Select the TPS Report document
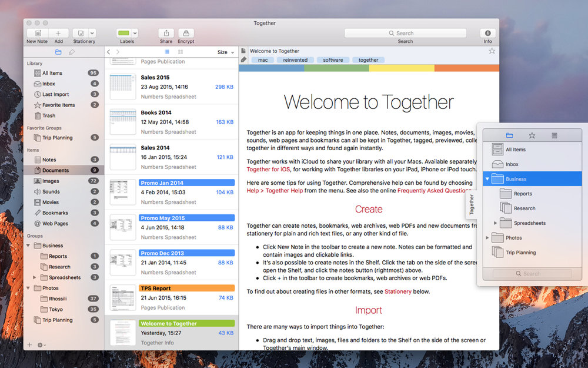 [172, 297]
